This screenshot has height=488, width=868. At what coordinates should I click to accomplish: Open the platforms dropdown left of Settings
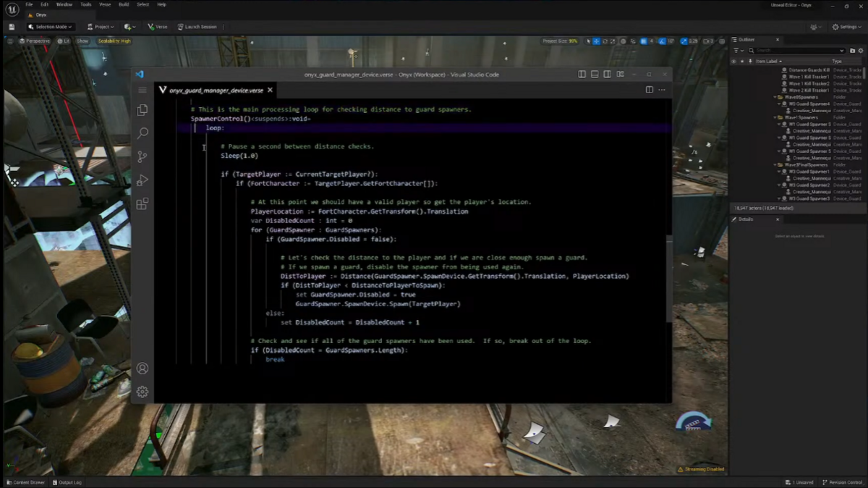[817, 27]
